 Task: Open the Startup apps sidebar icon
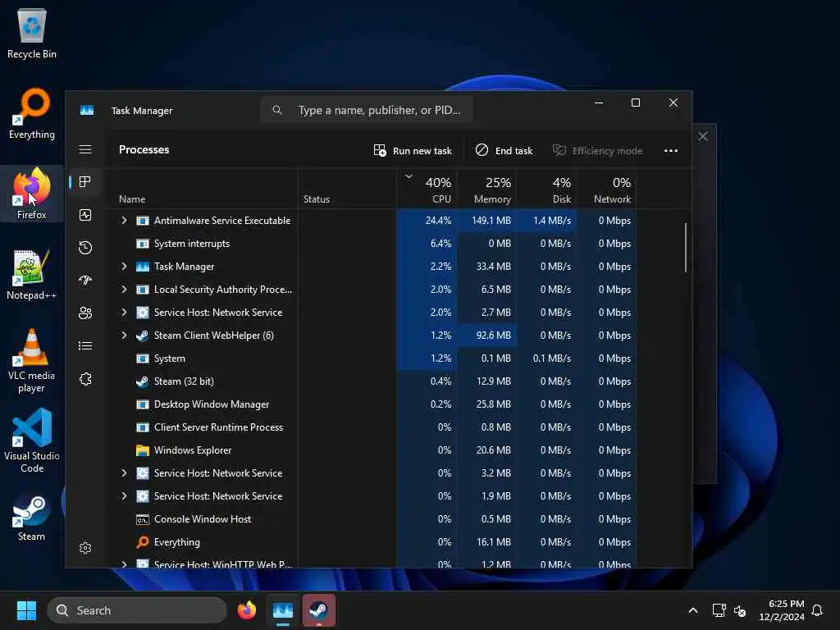point(85,281)
